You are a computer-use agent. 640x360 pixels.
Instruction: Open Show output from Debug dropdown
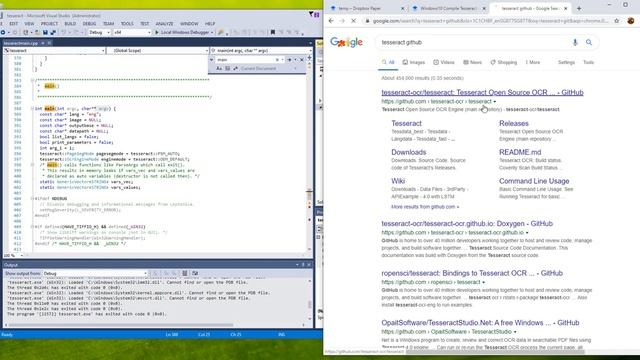coord(95,273)
